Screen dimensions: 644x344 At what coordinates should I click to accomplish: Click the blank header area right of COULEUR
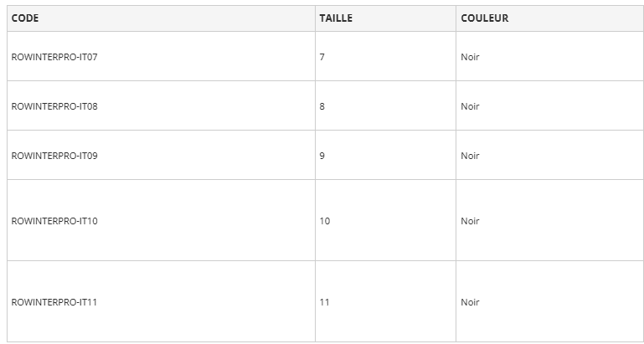pyautogui.click(x=578, y=18)
